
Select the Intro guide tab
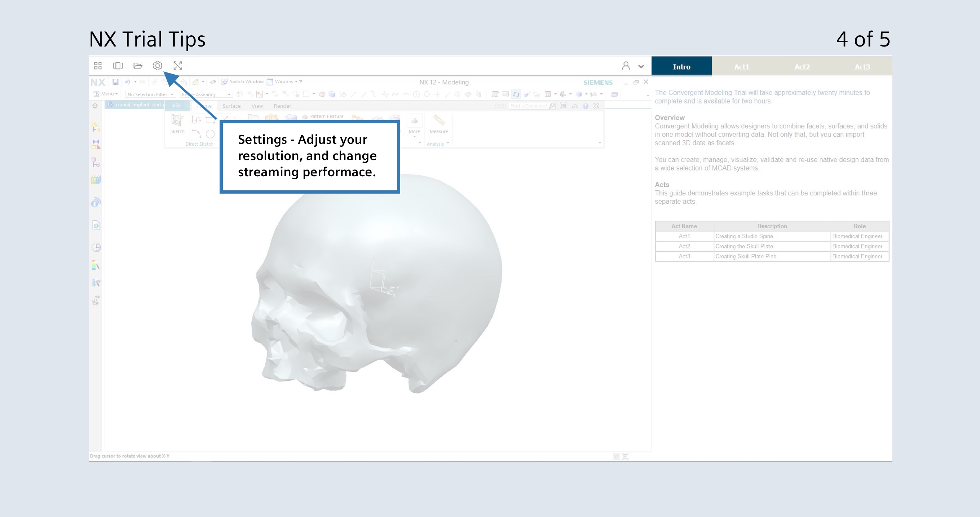pyautogui.click(x=681, y=67)
